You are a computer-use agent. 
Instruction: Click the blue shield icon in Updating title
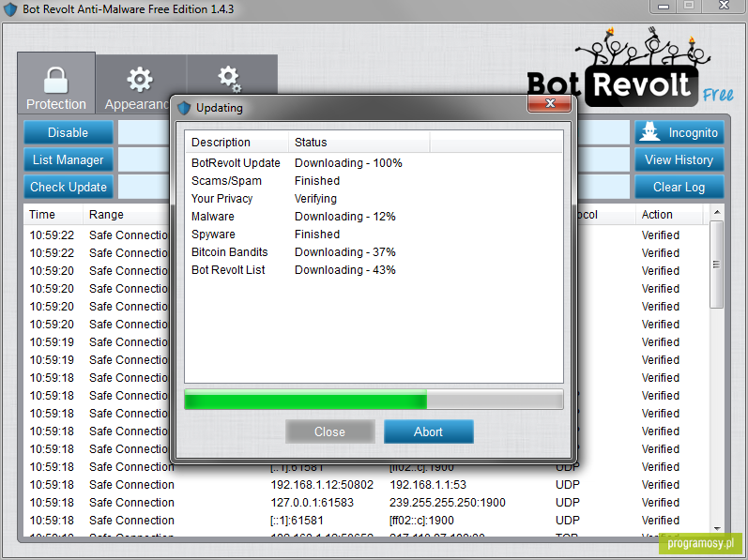tap(184, 108)
